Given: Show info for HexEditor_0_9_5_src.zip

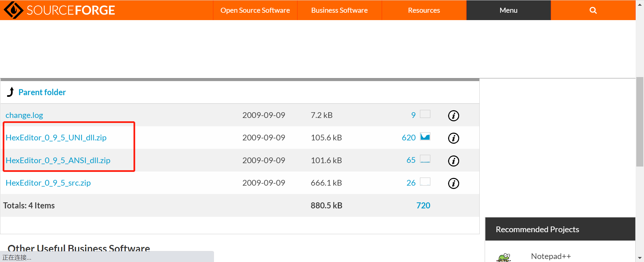Looking at the screenshot, I should point(453,183).
